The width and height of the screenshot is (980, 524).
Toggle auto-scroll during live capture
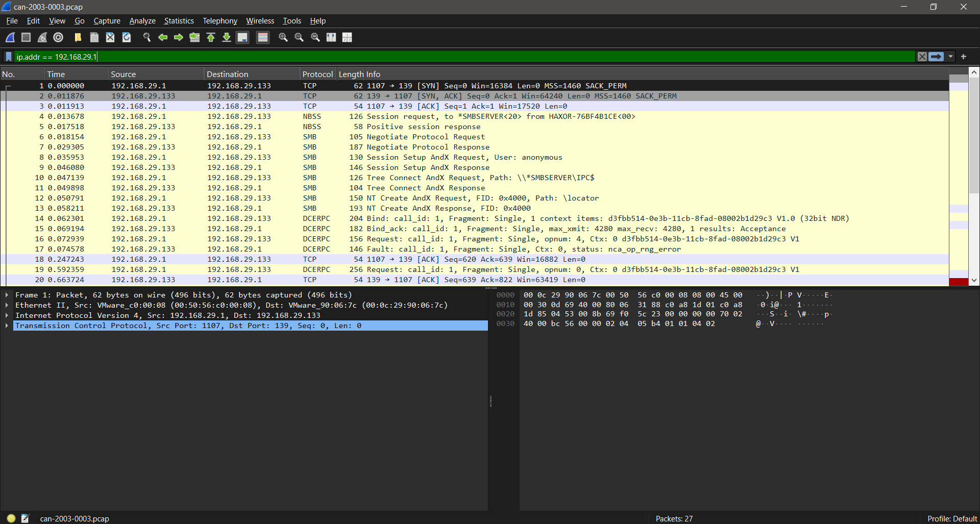tap(243, 37)
